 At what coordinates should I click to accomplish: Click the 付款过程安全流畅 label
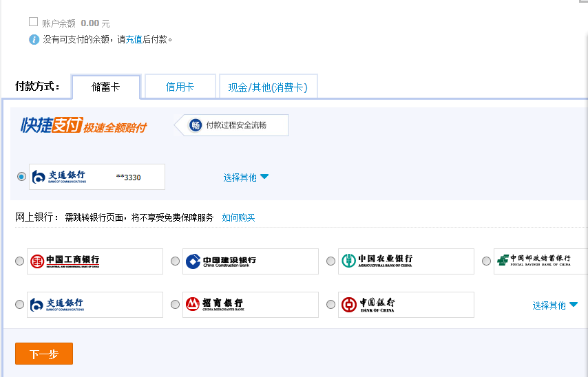click(236, 125)
